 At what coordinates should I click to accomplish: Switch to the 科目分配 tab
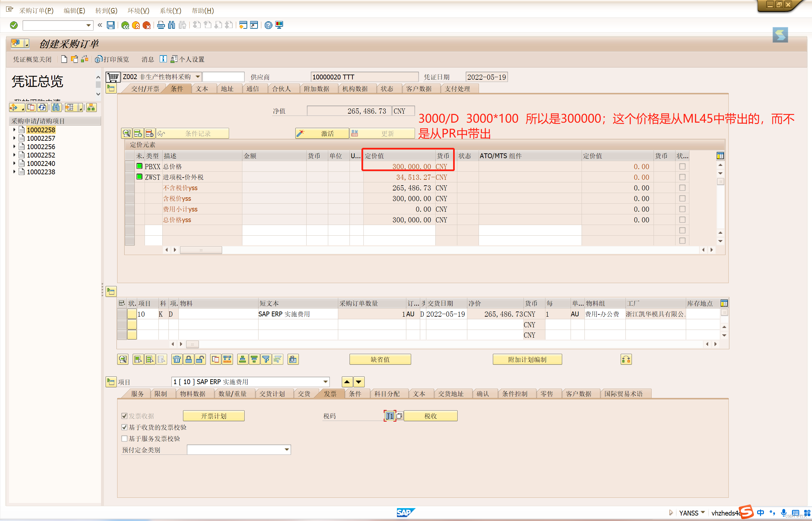[387, 394]
